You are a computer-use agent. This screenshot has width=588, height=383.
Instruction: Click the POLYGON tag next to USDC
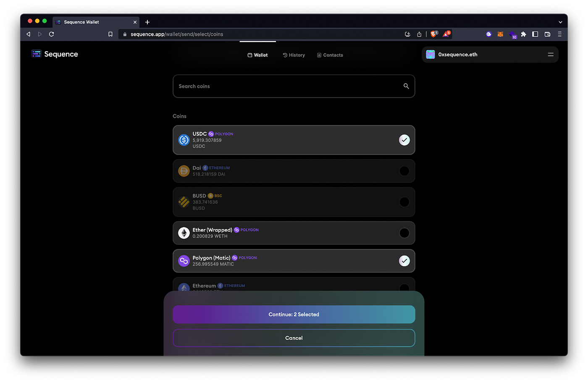(x=221, y=134)
